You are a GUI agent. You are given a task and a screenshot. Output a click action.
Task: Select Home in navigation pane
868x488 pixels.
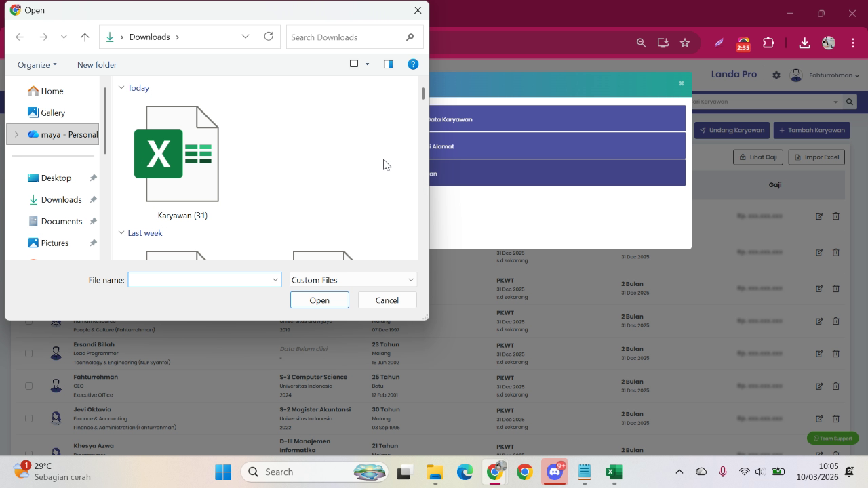[x=52, y=91]
